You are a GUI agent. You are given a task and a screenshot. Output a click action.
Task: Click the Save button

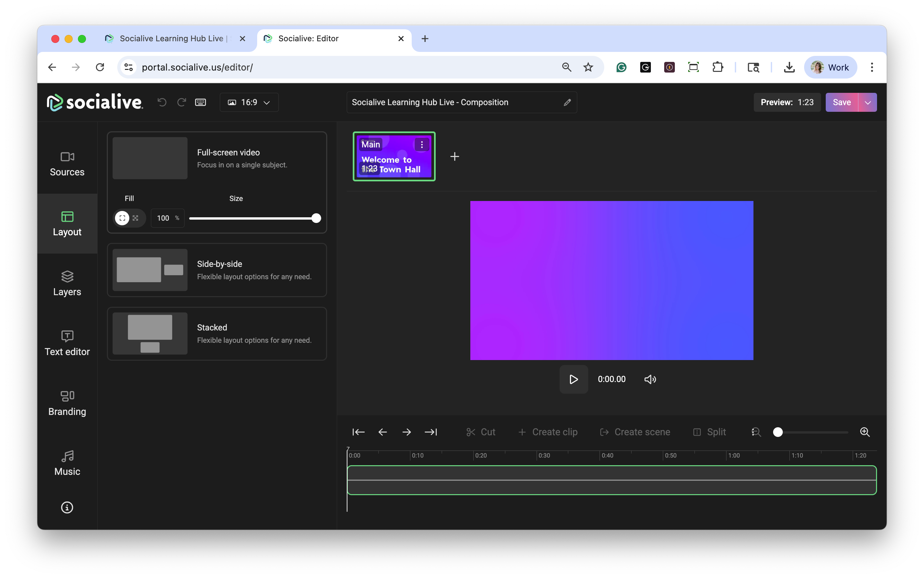pos(842,102)
